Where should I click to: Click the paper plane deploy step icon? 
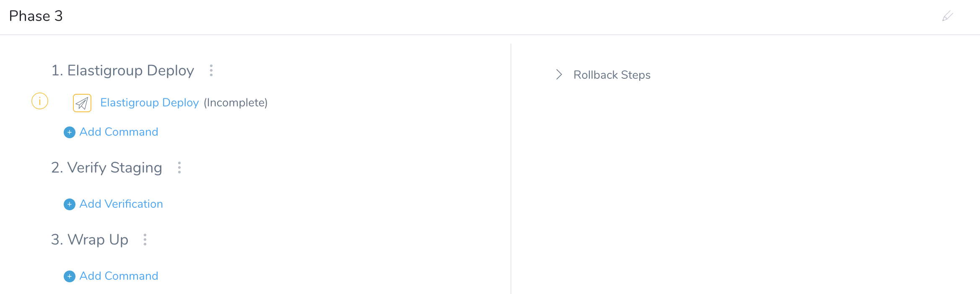coord(82,103)
